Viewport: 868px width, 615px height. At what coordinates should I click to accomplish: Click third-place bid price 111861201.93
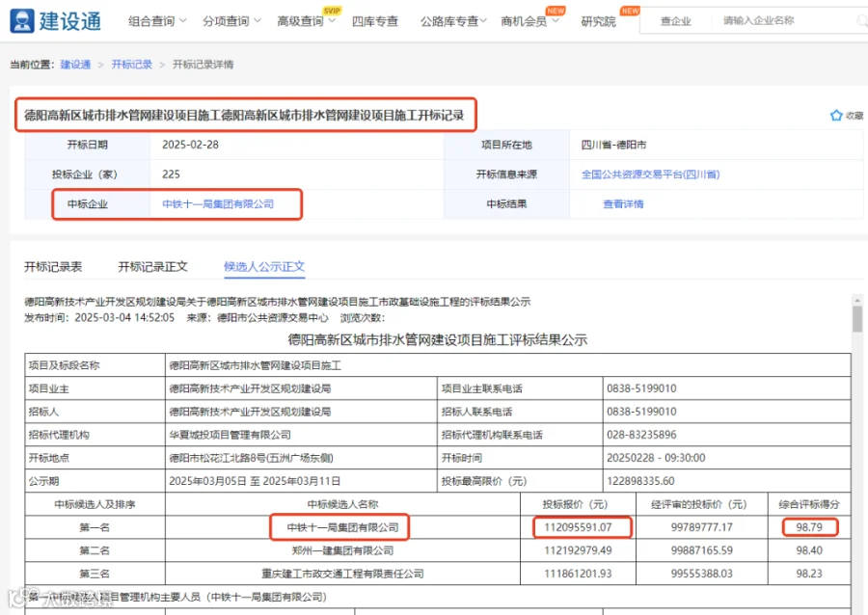click(x=578, y=575)
